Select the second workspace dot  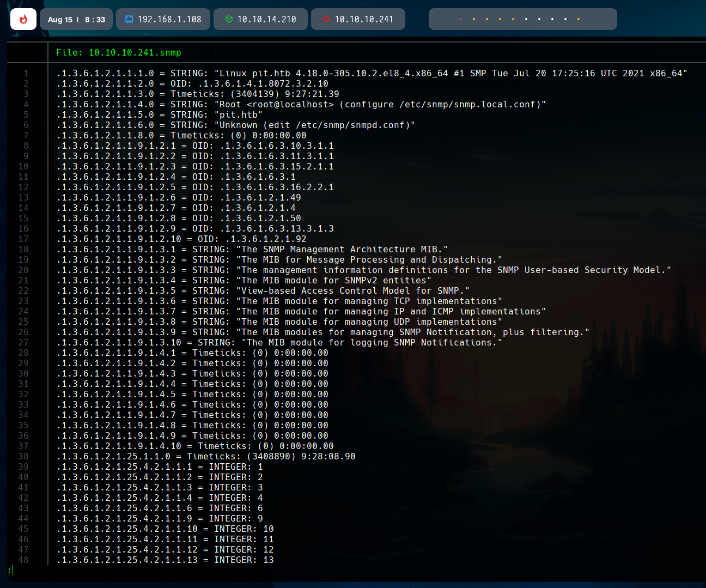click(x=474, y=19)
